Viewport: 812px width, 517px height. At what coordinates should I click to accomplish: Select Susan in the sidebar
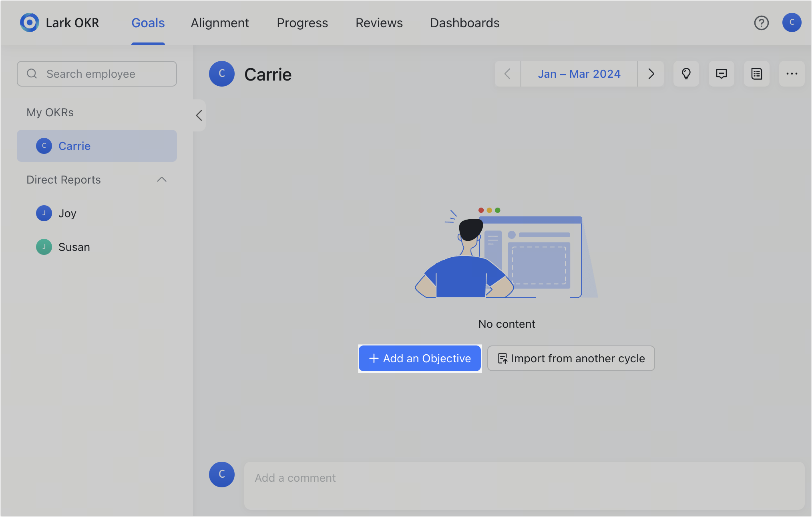(x=74, y=247)
